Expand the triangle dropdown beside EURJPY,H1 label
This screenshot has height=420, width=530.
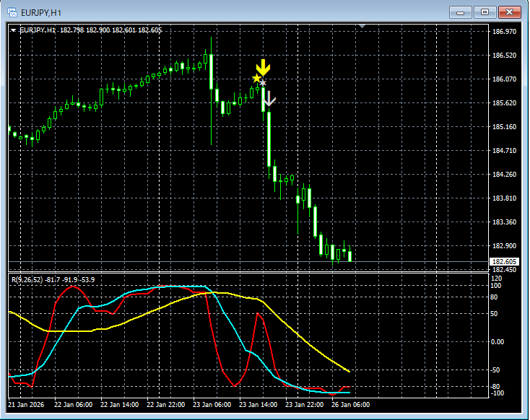coord(14,30)
